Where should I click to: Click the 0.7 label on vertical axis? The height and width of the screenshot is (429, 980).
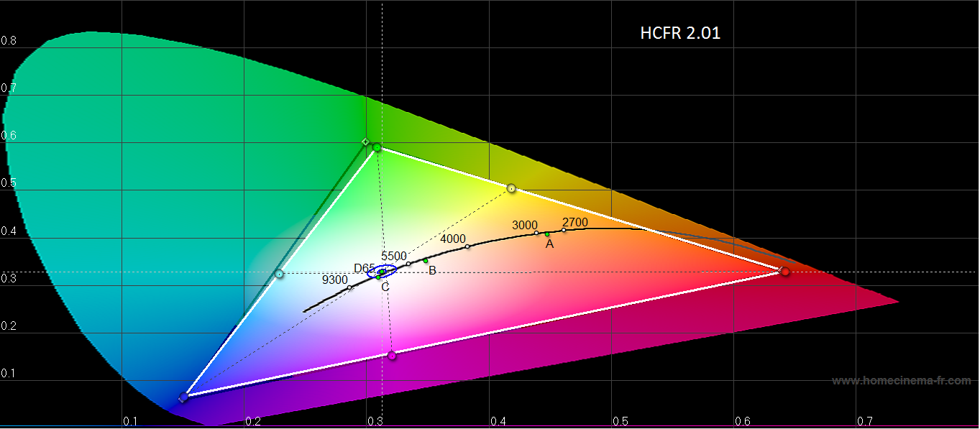coord(9,88)
